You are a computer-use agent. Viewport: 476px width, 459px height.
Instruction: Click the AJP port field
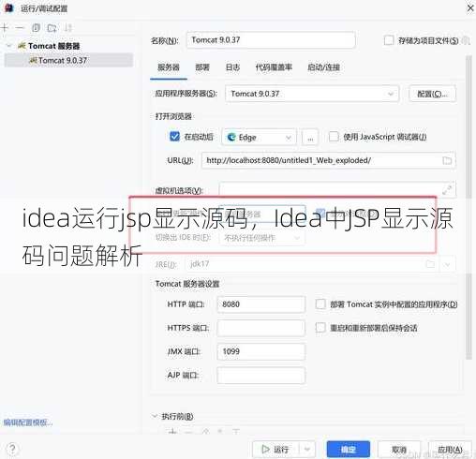click(x=261, y=376)
